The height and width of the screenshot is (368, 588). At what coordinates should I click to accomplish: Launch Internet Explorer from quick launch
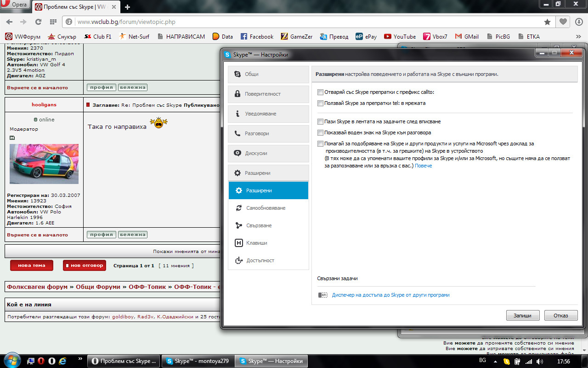point(63,361)
